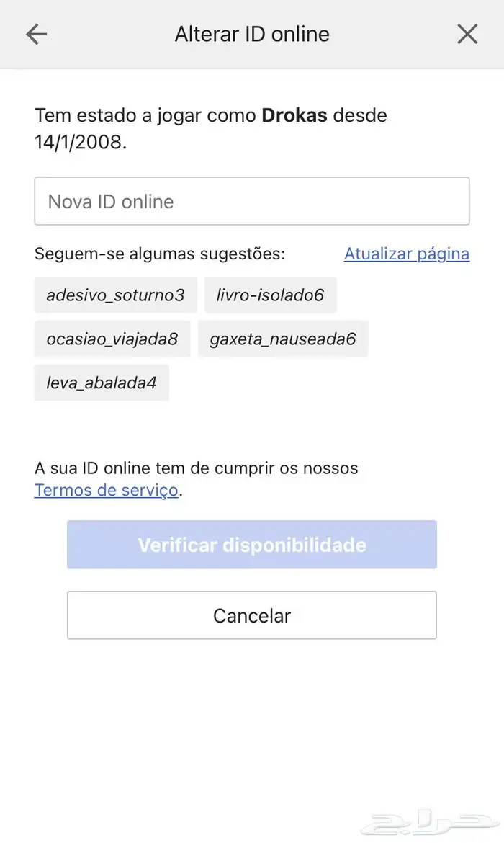Click the Atualizar página link
The width and height of the screenshot is (504, 843).
tap(406, 254)
